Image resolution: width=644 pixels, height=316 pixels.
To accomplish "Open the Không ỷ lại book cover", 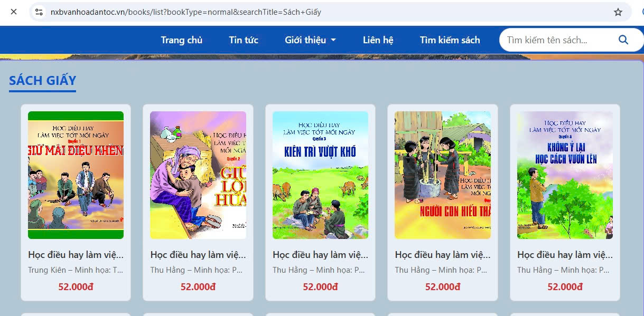I will [565, 175].
